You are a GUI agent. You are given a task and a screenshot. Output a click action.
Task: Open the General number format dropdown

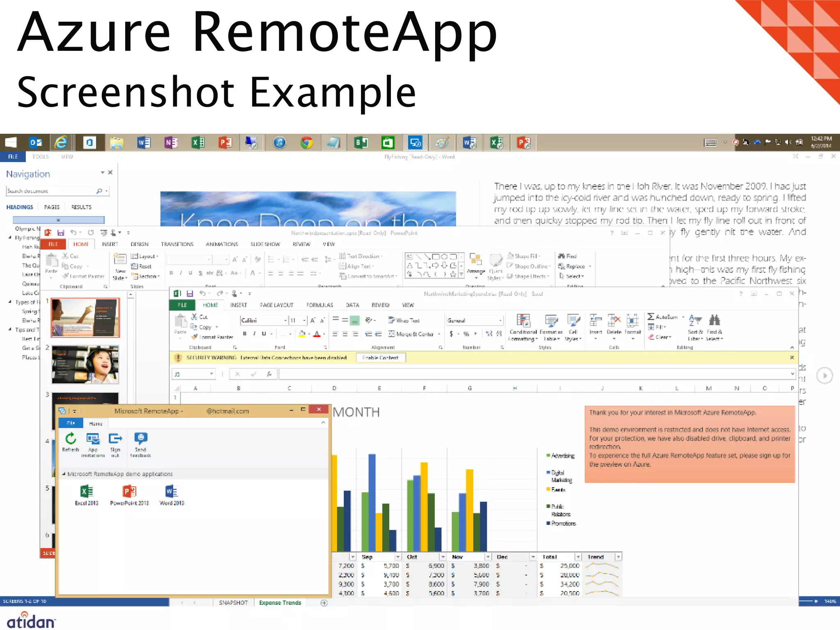point(500,320)
